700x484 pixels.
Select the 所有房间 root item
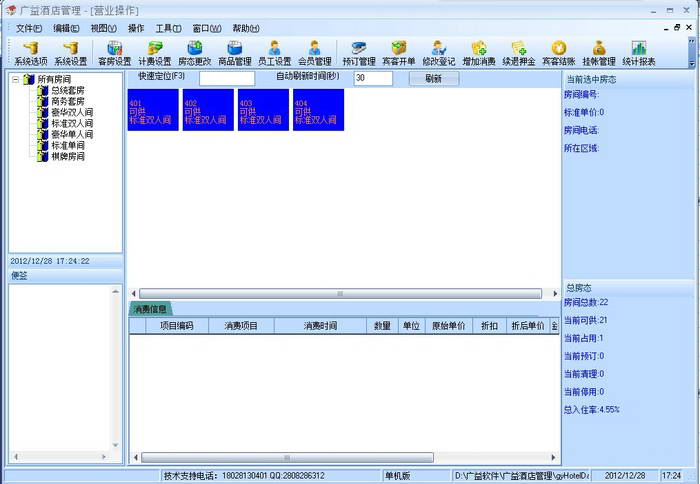click(x=54, y=80)
